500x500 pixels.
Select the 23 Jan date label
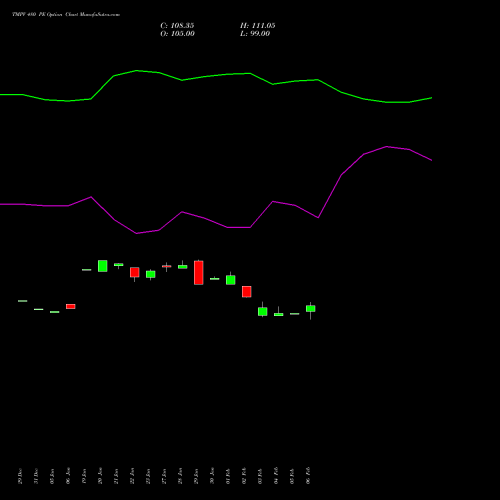(148, 476)
